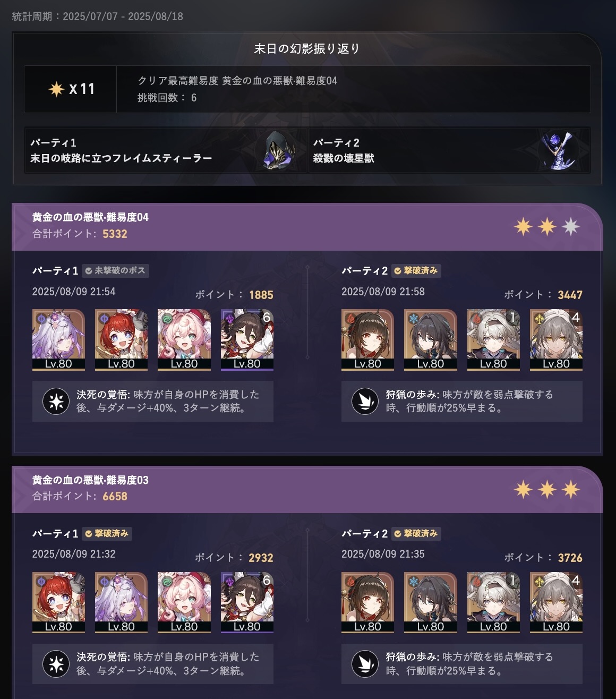Select the red-haired character in difficulty 04 party 1
Viewport: 616px width, 699px height.
tap(122, 339)
